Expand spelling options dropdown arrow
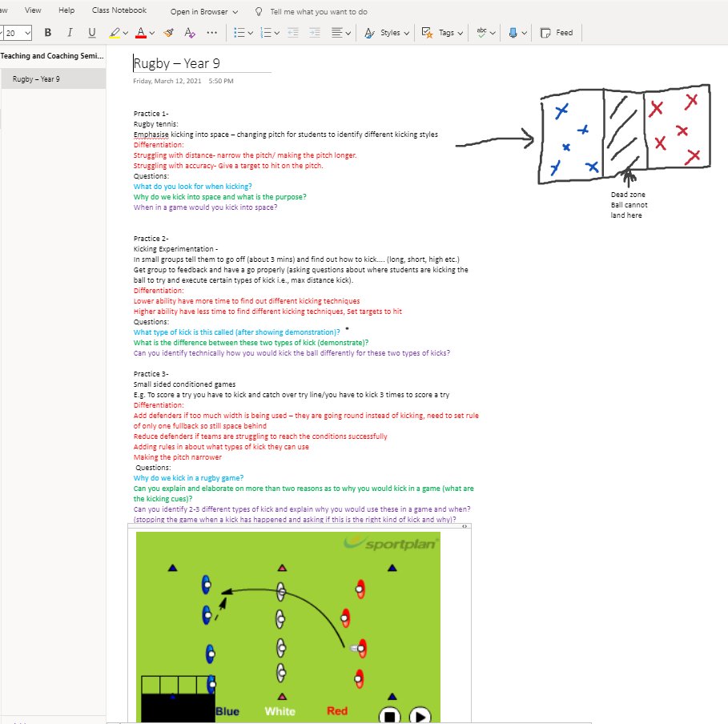Image resolution: width=728 pixels, height=724 pixels. click(493, 33)
